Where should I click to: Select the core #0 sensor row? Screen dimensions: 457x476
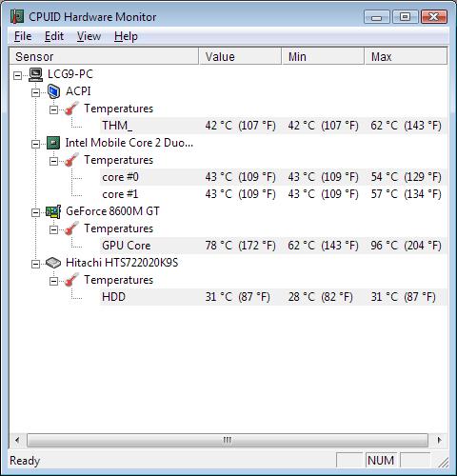273,177
